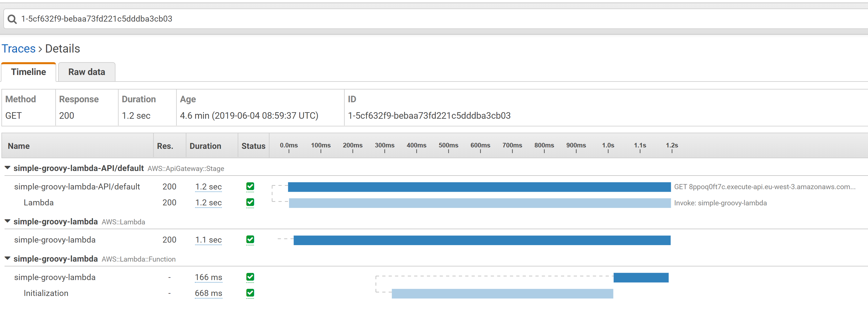The width and height of the screenshot is (868, 313).
Task: Open the 166 ms duration link
Action: (208, 277)
